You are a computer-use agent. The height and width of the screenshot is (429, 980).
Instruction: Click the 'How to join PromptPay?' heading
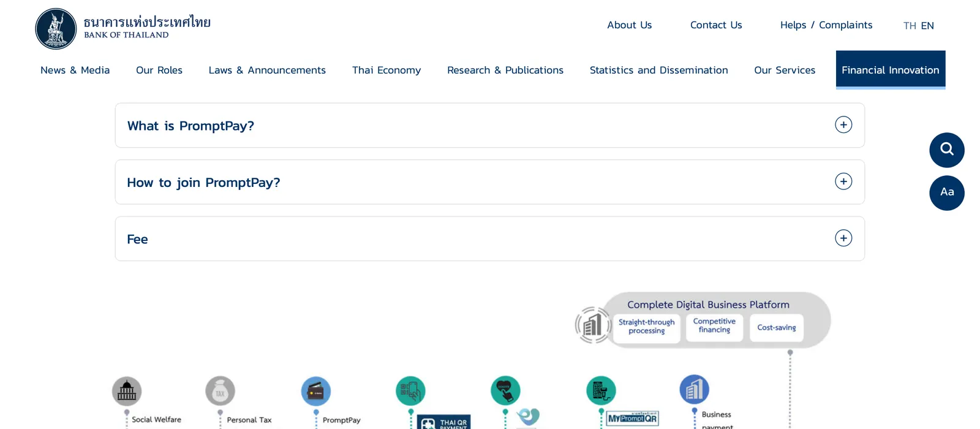[x=203, y=183]
